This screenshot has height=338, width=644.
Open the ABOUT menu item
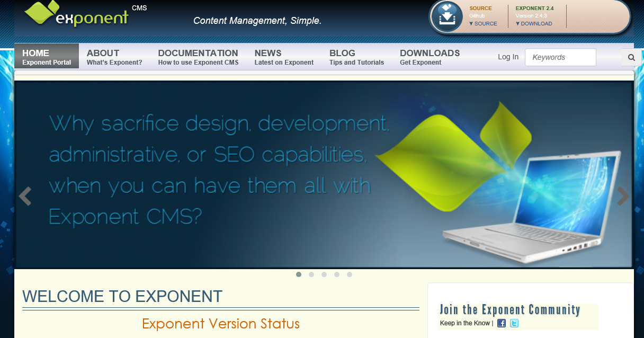114,57
